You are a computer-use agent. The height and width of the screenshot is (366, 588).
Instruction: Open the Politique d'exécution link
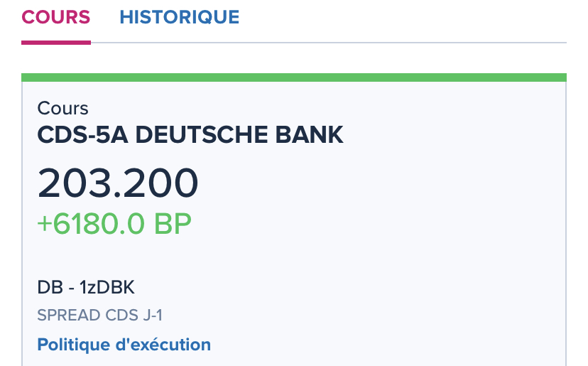tap(124, 345)
